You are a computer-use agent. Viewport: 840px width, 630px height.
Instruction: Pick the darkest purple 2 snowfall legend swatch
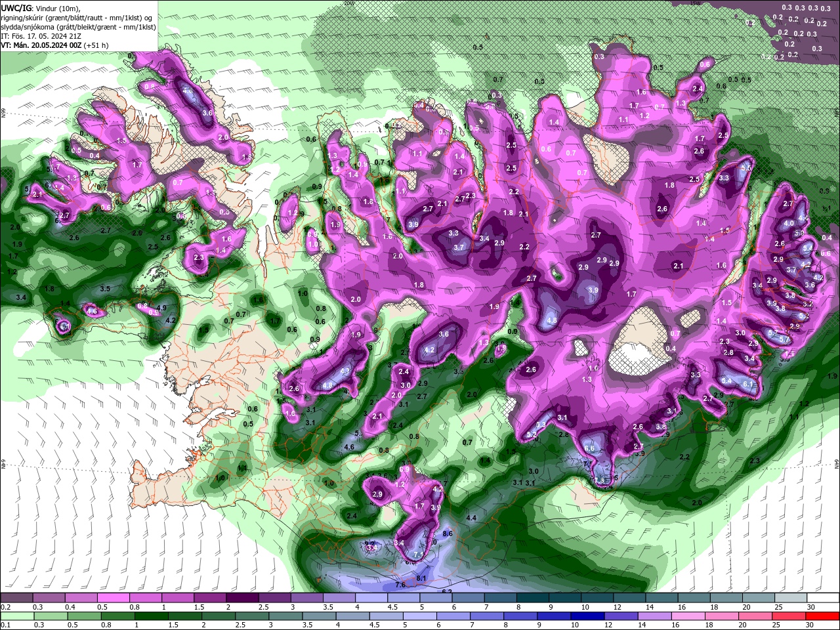[x=241, y=598]
